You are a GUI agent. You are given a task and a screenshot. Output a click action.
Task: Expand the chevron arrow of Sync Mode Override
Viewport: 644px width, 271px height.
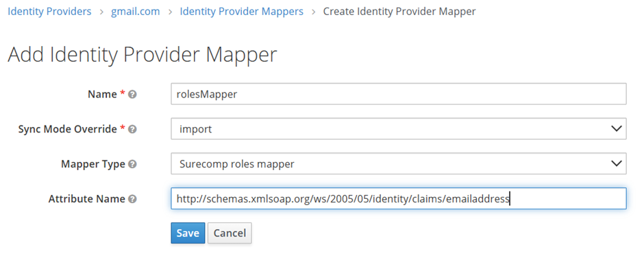click(x=616, y=129)
